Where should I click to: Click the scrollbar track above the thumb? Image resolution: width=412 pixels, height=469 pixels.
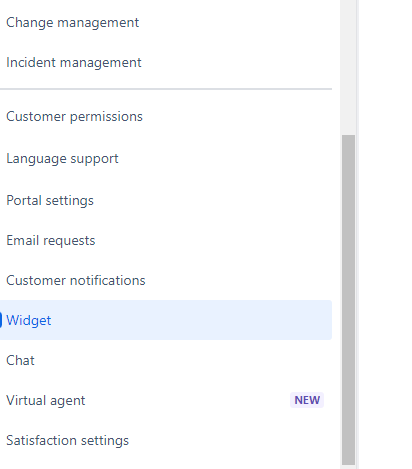coord(348,67)
